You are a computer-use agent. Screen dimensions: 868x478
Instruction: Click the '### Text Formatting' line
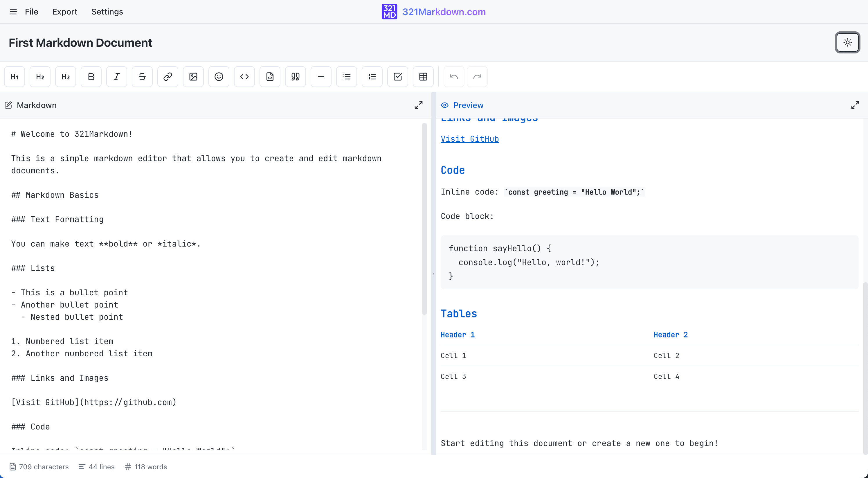point(57,220)
